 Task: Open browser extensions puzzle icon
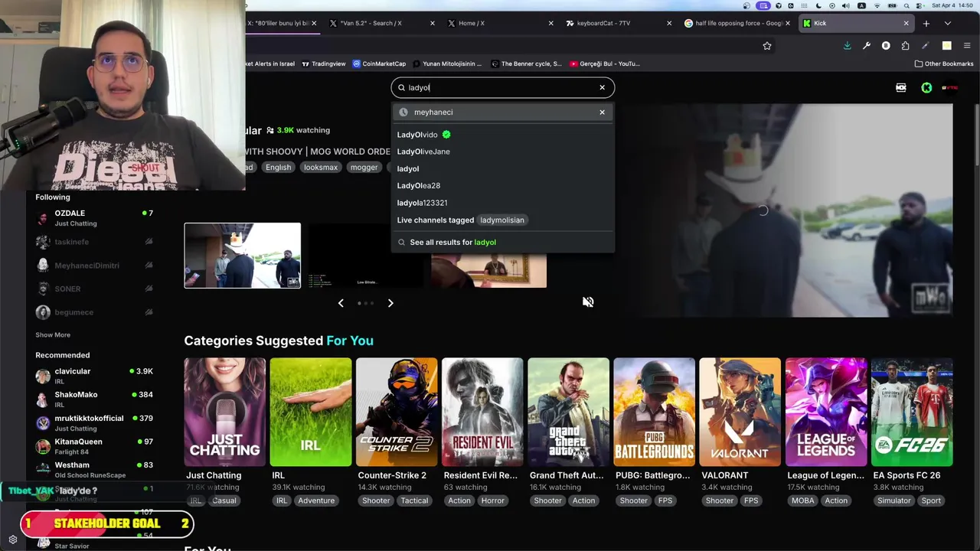coord(906,46)
